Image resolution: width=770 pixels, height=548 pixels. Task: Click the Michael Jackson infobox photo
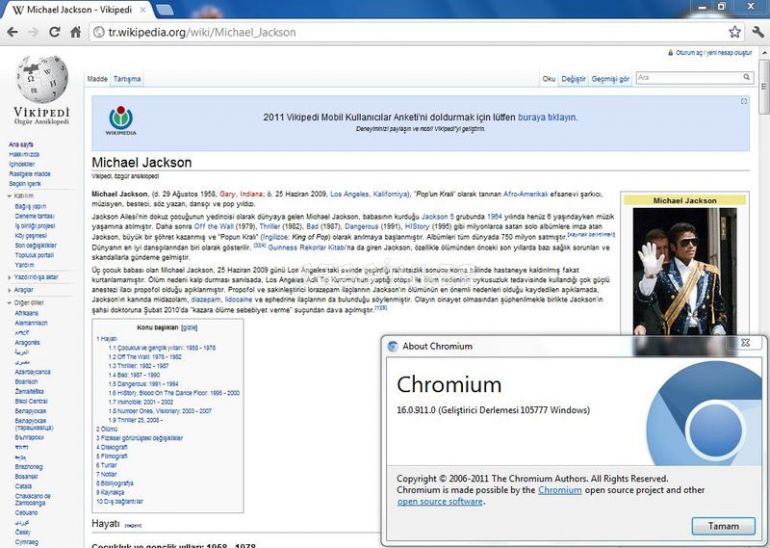(x=685, y=272)
